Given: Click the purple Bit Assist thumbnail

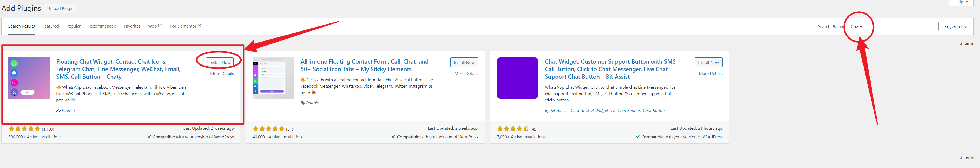Looking at the screenshot, I should [517, 78].
